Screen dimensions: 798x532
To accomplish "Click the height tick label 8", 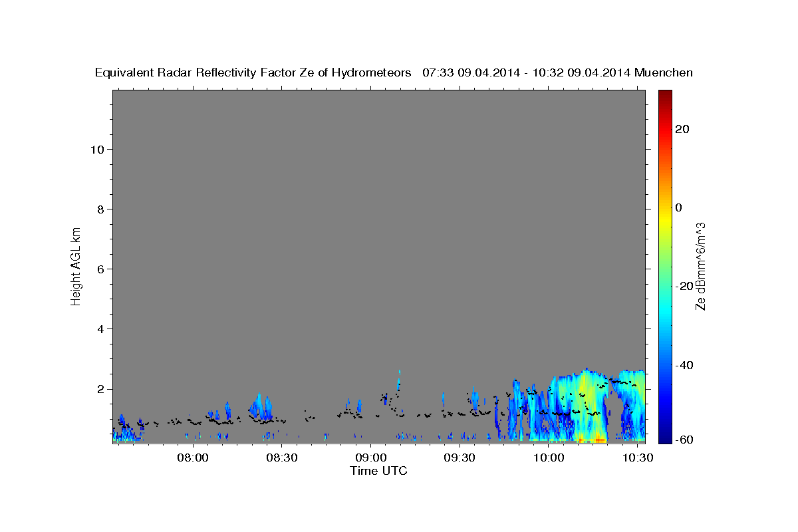I will [100, 209].
